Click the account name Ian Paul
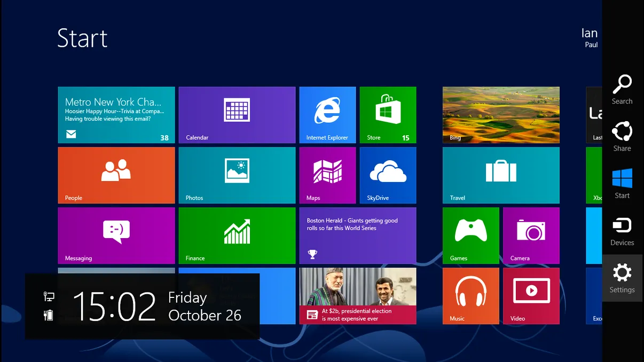The height and width of the screenshot is (362, 644). point(590,38)
